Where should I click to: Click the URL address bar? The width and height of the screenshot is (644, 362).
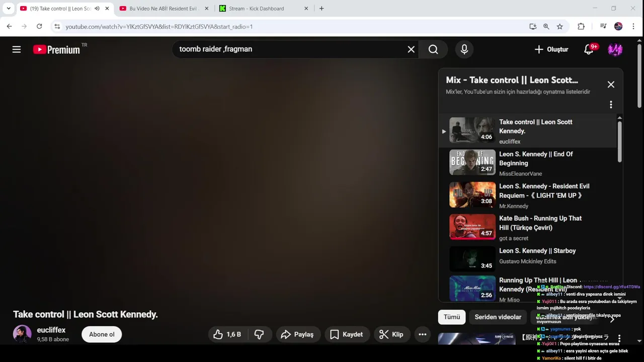coord(292,27)
